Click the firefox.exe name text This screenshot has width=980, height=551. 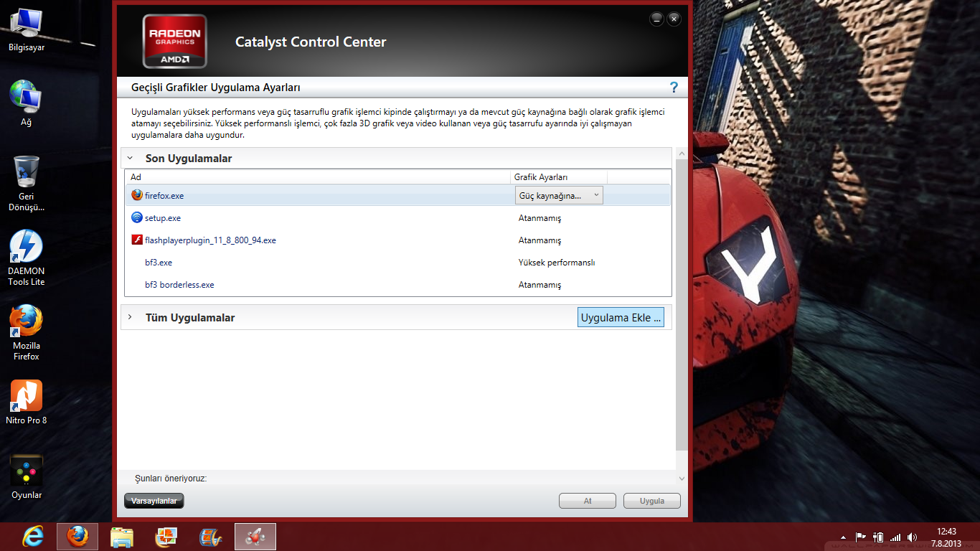(x=164, y=195)
